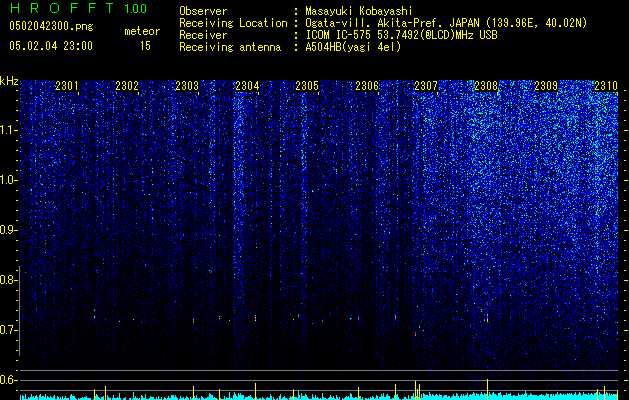629x400 pixels.
Task: Click the 2305 time marker
Action: [x=307, y=86]
